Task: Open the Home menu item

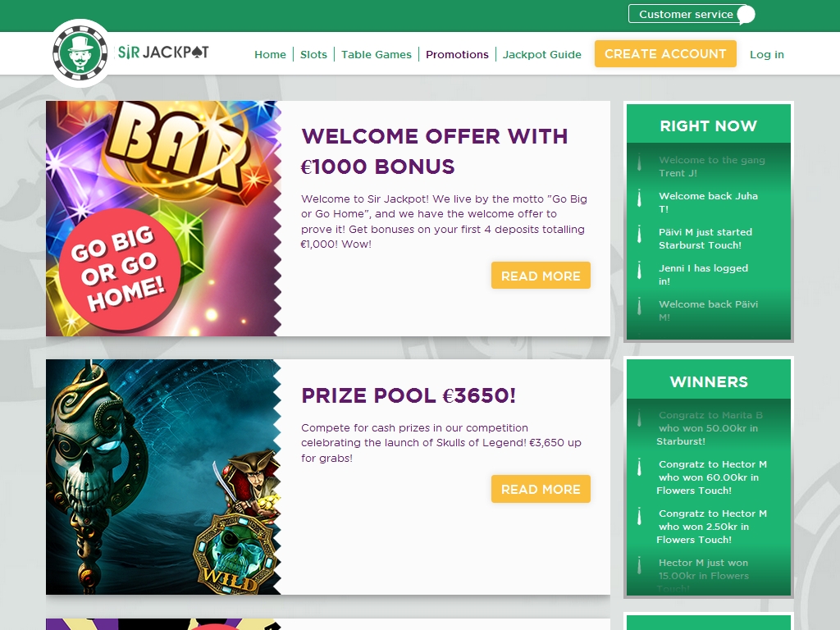Action: click(x=270, y=55)
